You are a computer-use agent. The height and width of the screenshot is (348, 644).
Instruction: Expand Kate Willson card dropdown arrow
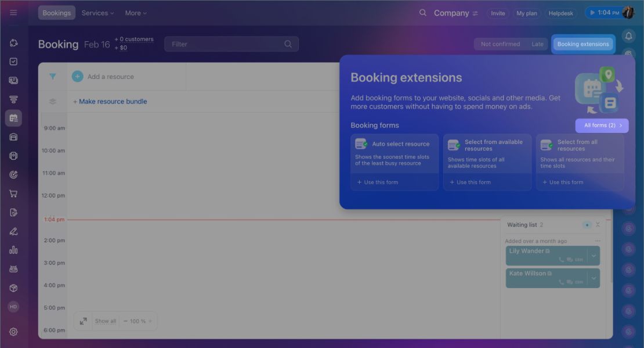pos(594,278)
